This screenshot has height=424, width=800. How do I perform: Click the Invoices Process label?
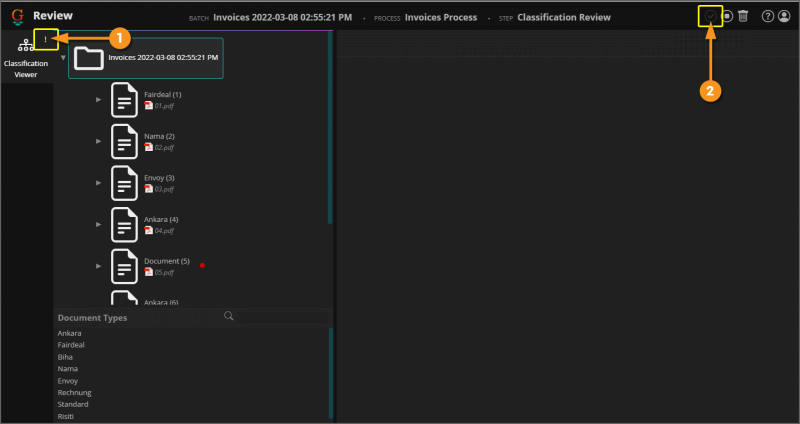click(x=441, y=17)
